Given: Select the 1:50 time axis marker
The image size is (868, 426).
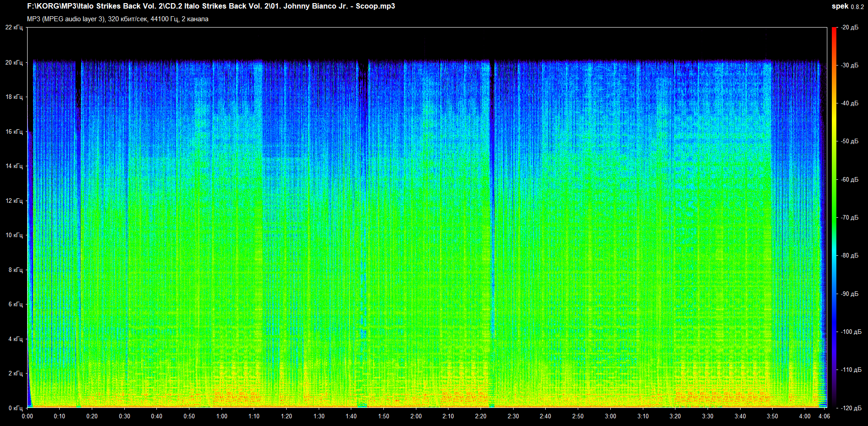Looking at the screenshot, I should pos(383,416).
